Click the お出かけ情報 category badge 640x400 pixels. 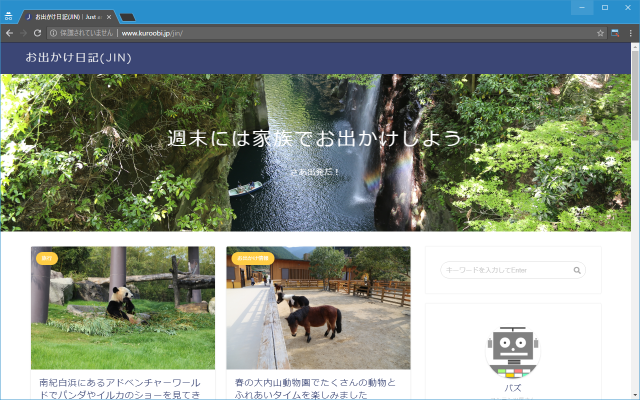(253, 258)
